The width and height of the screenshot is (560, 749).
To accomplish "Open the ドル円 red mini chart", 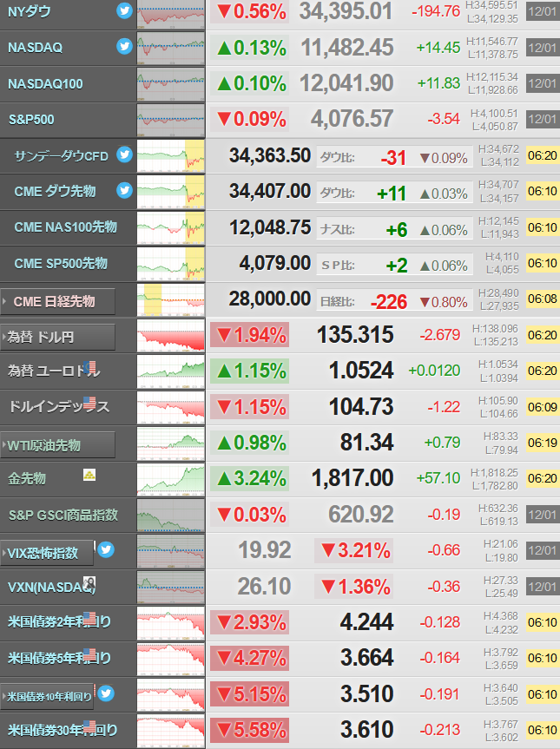I will (170, 335).
